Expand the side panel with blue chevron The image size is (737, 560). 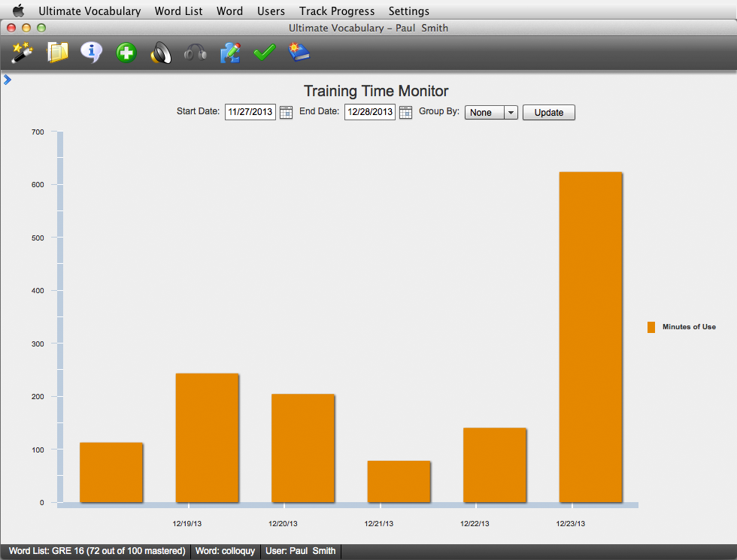(x=8, y=80)
